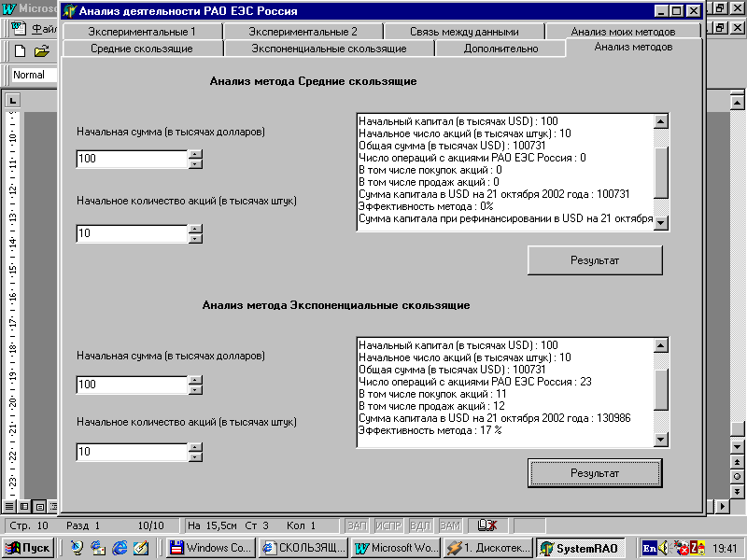747x560 pixels.
Task: Decrease share count for Экспоненциальные скользящие
Action: pyautogui.click(x=195, y=456)
